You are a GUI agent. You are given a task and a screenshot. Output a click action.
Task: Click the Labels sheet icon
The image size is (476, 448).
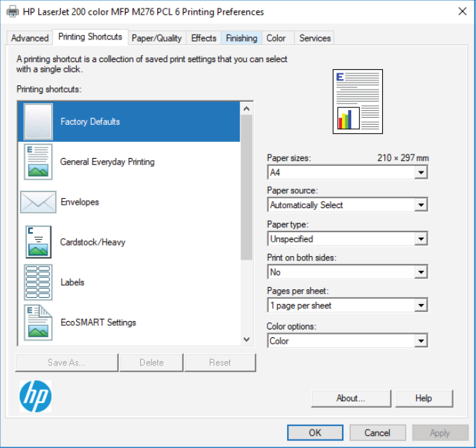coord(38,282)
